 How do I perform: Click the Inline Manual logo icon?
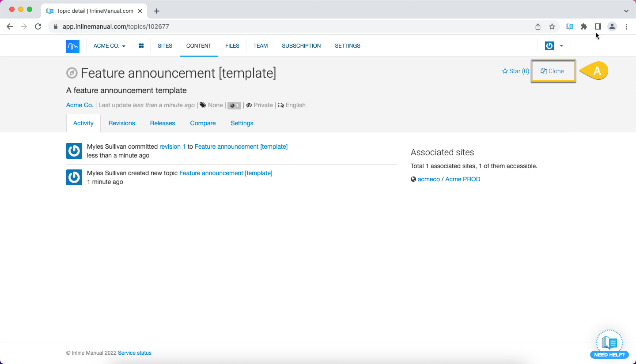[x=73, y=46]
